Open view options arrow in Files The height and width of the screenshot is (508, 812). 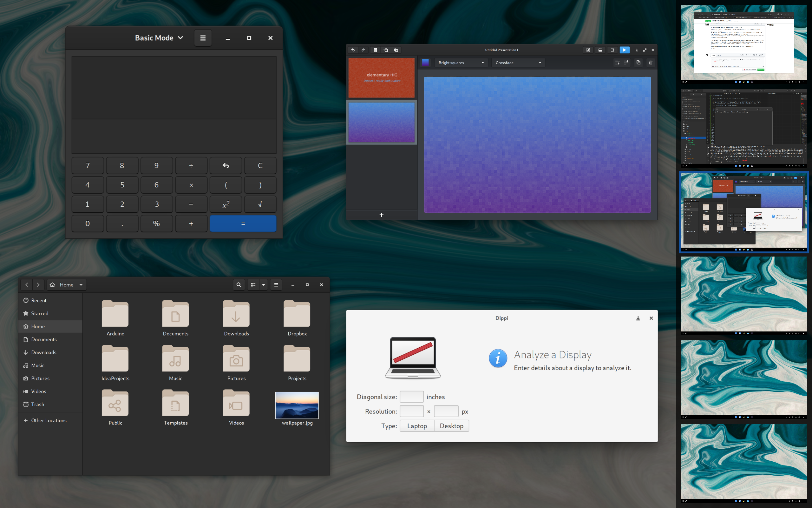pyautogui.click(x=263, y=285)
